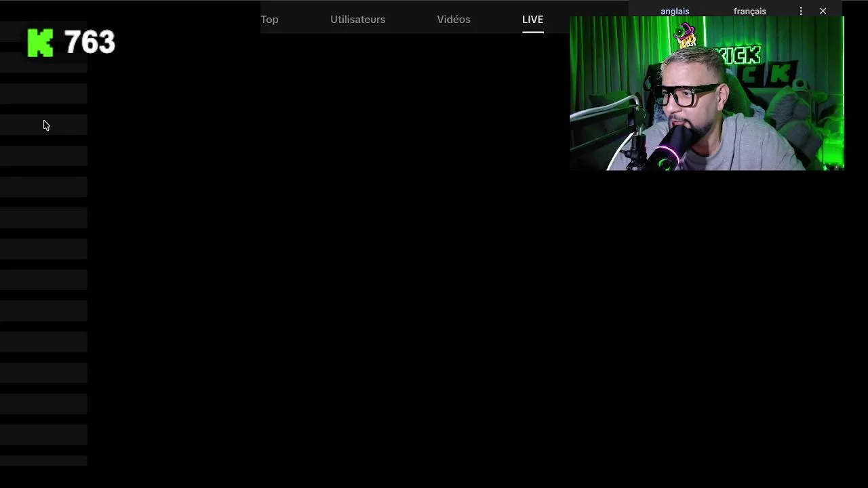The height and width of the screenshot is (488, 868).
Task: Select the Vidéos tab
Action: pos(454,20)
